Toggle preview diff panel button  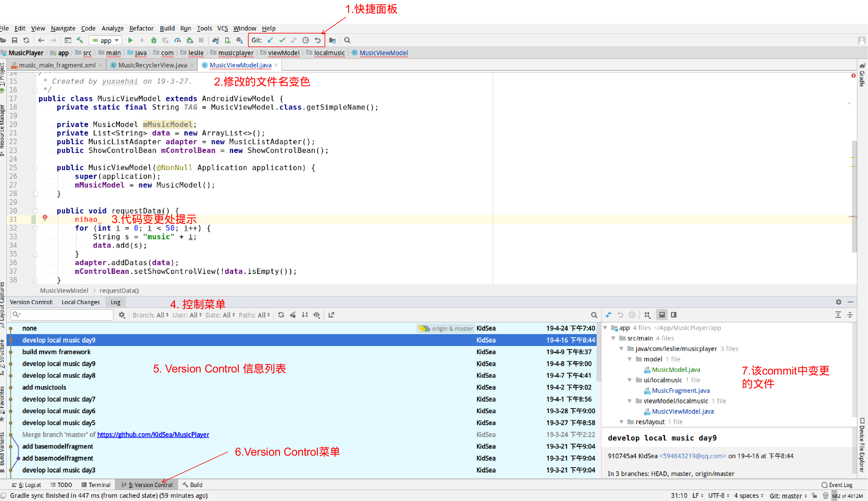tap(674, 315)
